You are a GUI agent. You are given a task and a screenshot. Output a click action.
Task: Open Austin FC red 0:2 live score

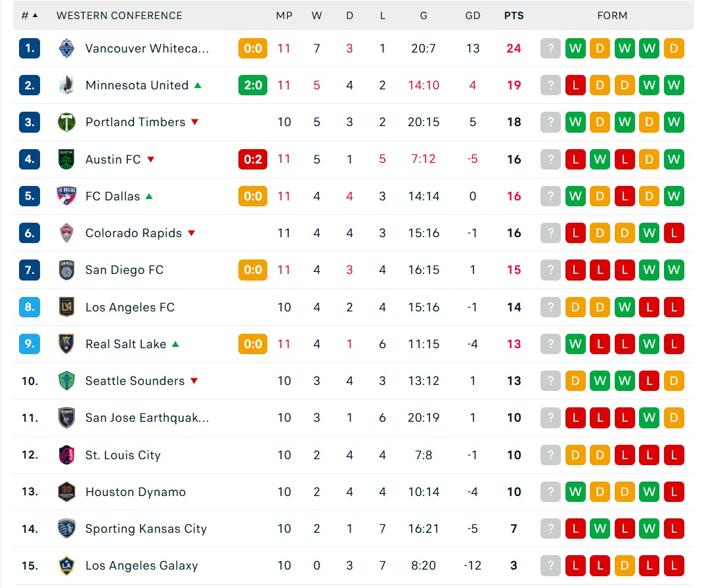[253, 159]
